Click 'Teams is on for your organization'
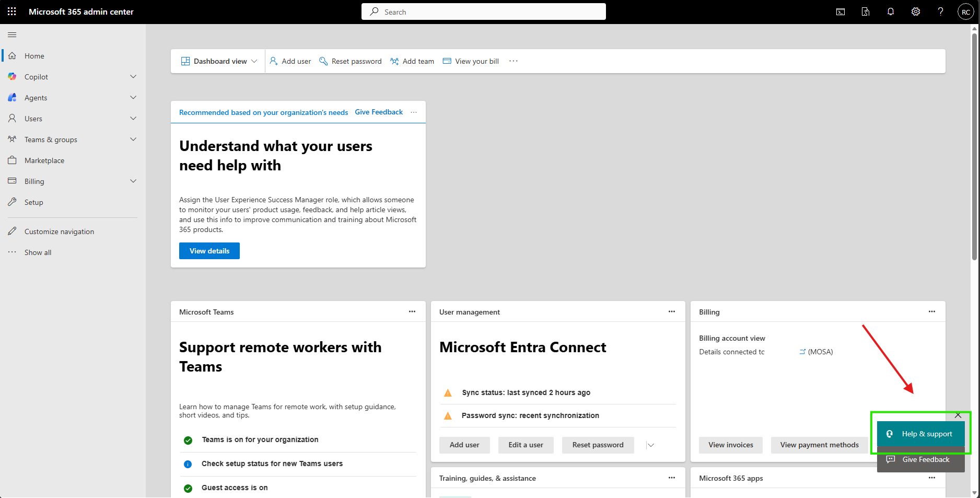The width and height of the screenshot is (980, 498). point(260,440)
